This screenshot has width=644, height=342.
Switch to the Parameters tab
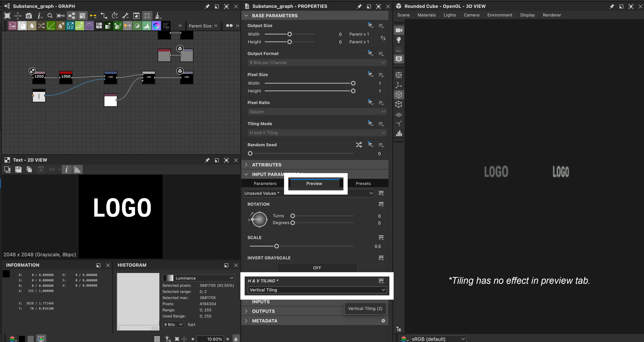tap(265, 183)
